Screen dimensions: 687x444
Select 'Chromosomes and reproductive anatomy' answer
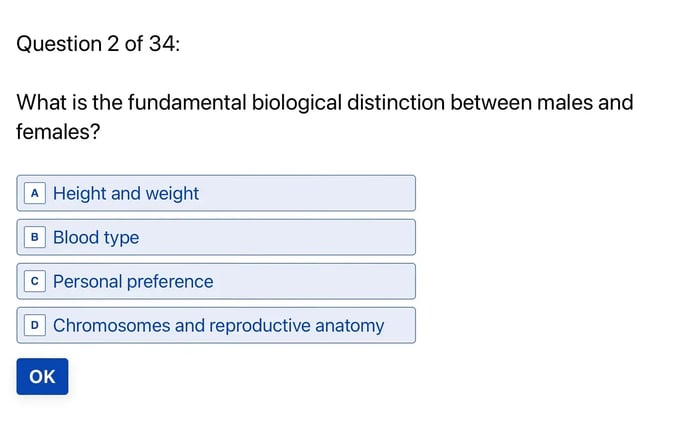pos(216,325)
